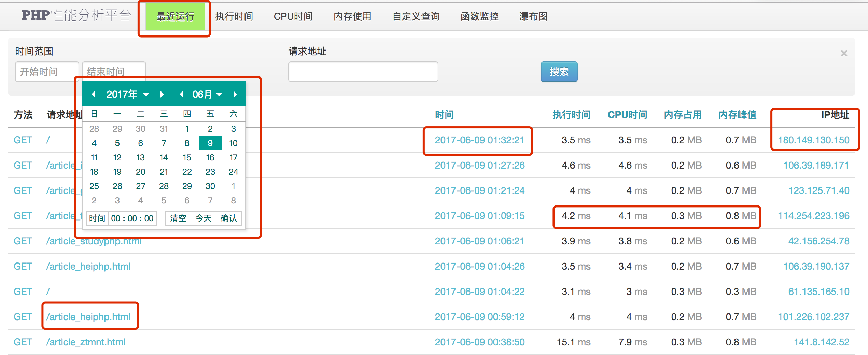
Task: Open run at 2017-06-09 01:21:24
Action: [479, 190]
